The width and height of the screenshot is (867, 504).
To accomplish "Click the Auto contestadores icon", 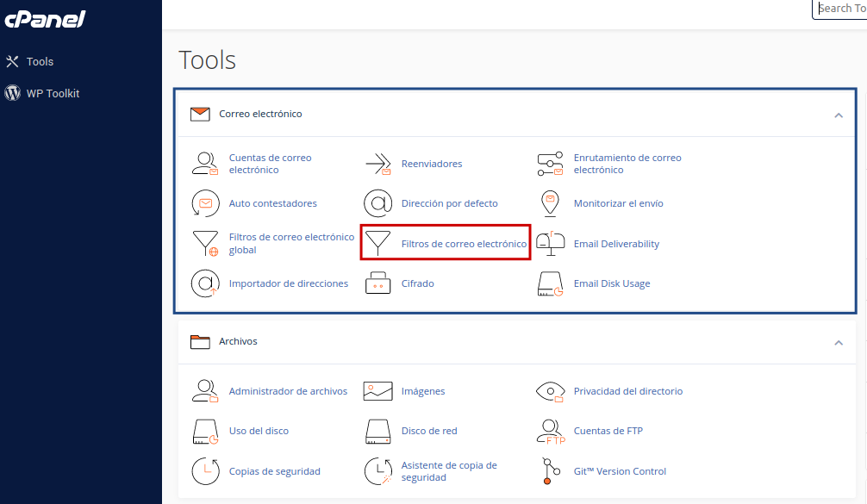I will 205,203.
